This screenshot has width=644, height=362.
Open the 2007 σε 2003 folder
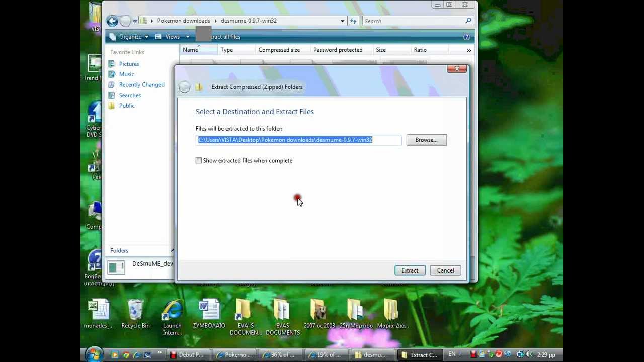click(319, 314)
